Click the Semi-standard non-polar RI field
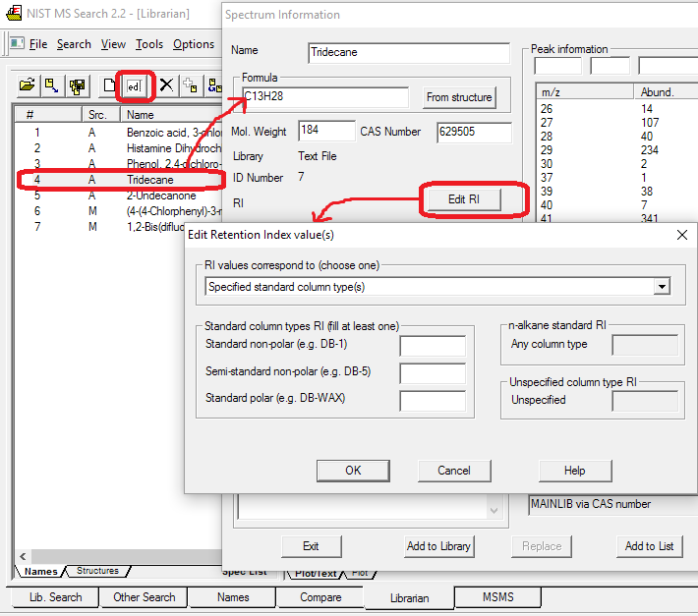Screen dimensions: 698x616 433,373
